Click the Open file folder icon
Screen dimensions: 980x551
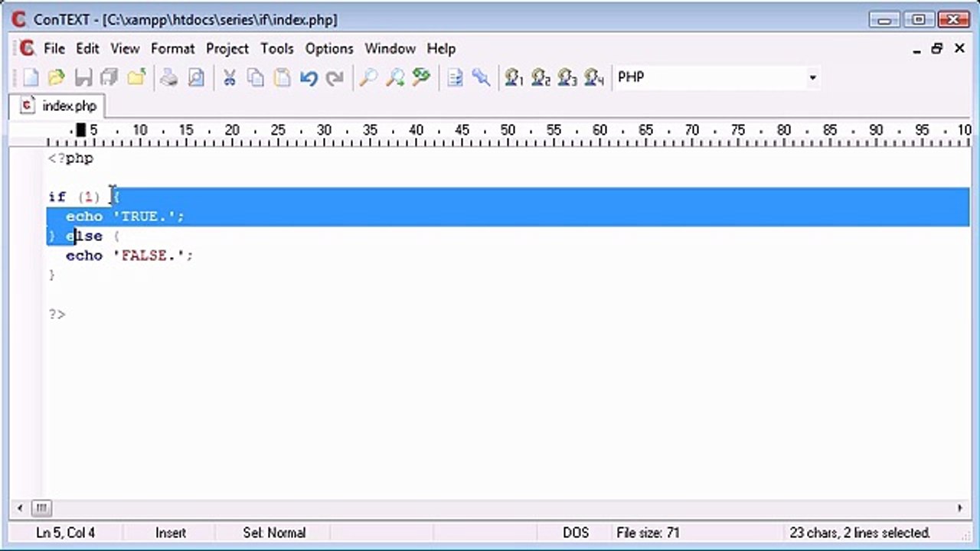tap(57, 77)
